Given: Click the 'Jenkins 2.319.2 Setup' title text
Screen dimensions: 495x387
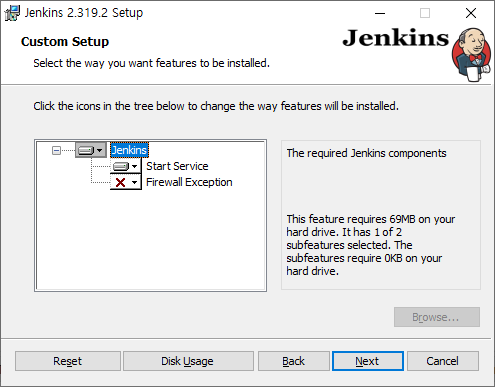Looking at the screenshot, I should coord(84,13).
